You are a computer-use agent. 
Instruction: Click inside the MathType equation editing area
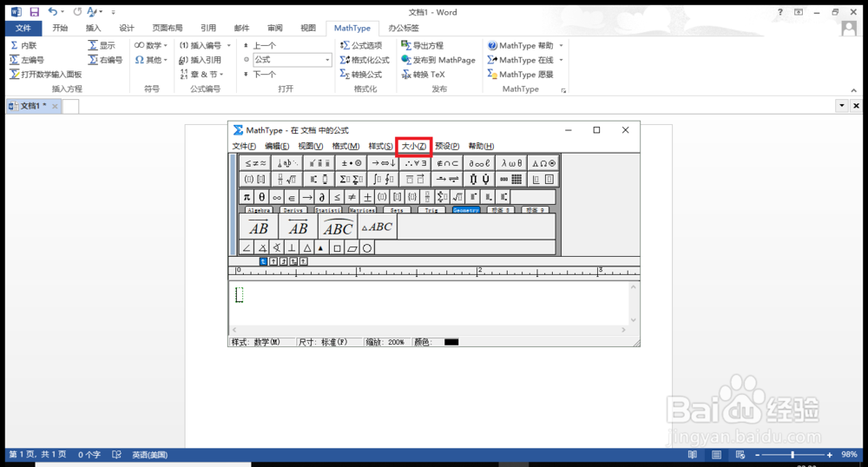pyautogui.click(x=429, y=303)
